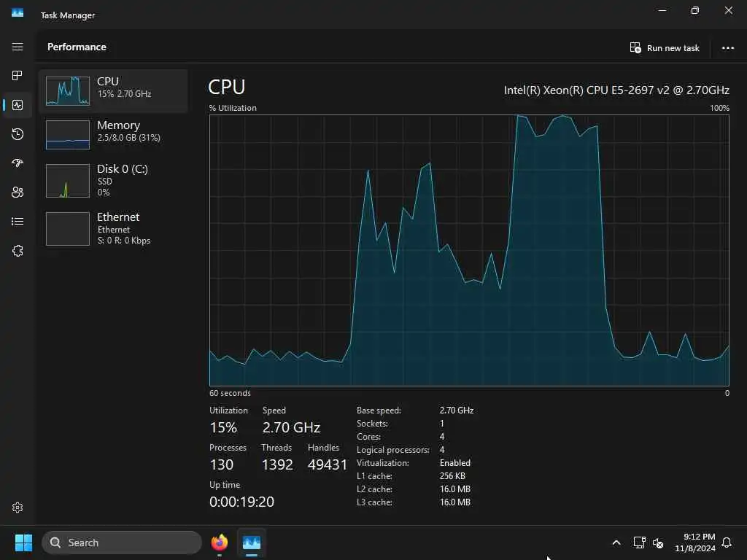
Task: Click the Cores label
Action: (x=368, y=437)
